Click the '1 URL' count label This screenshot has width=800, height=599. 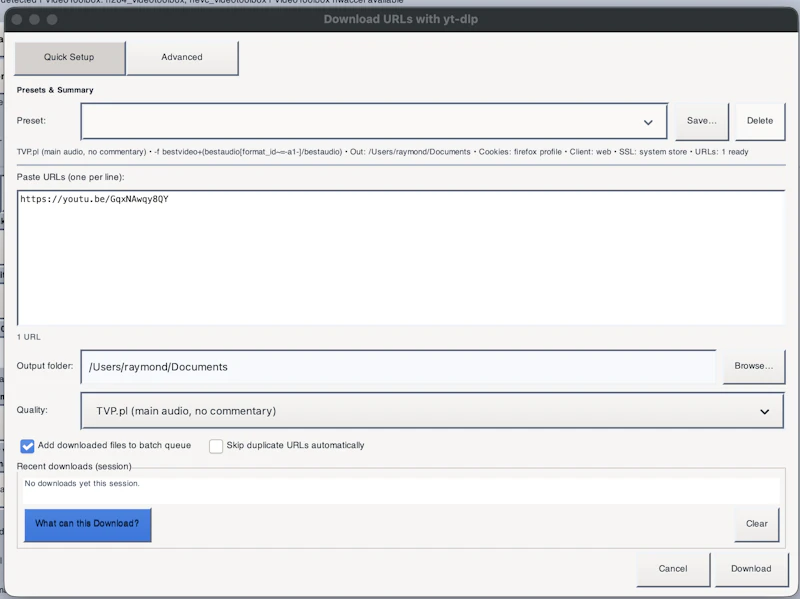pos(29,337)
